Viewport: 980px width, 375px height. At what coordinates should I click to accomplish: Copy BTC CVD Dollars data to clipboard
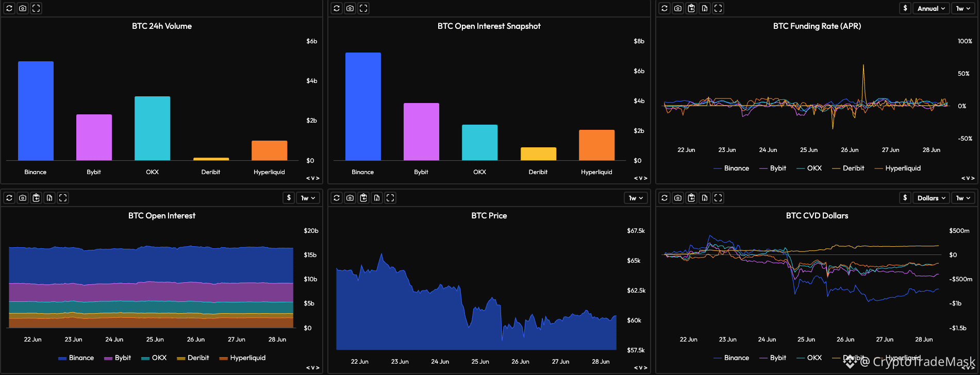pyautogui.click(x=691, y=198)
